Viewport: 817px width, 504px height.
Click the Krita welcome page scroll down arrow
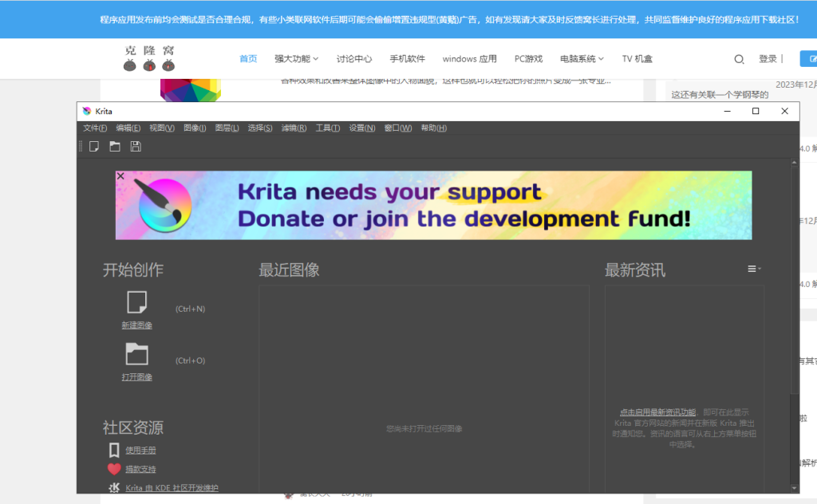point(794,488)
